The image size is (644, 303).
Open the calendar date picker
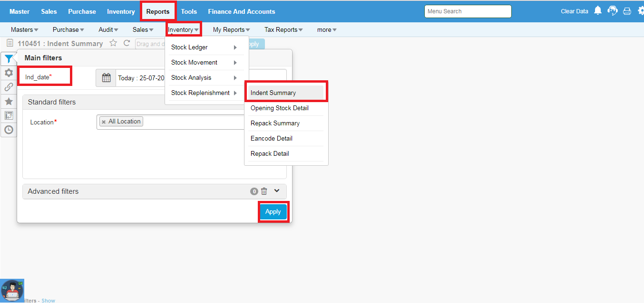tap(106, 78)
